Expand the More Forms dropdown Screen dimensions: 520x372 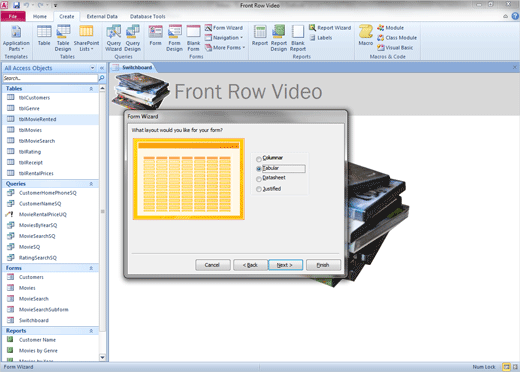coord(225,48)
